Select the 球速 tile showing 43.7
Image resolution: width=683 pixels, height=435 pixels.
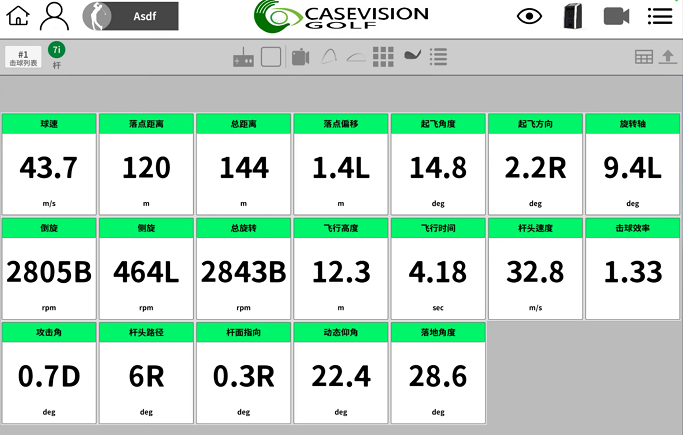click(49, 164)
